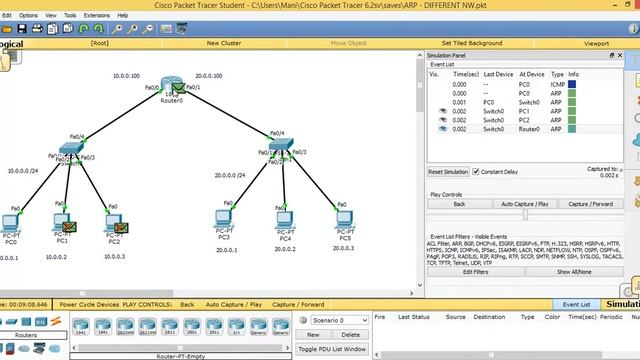Open the Edit menu
The image size is (640, 360).
coord(7,16)
